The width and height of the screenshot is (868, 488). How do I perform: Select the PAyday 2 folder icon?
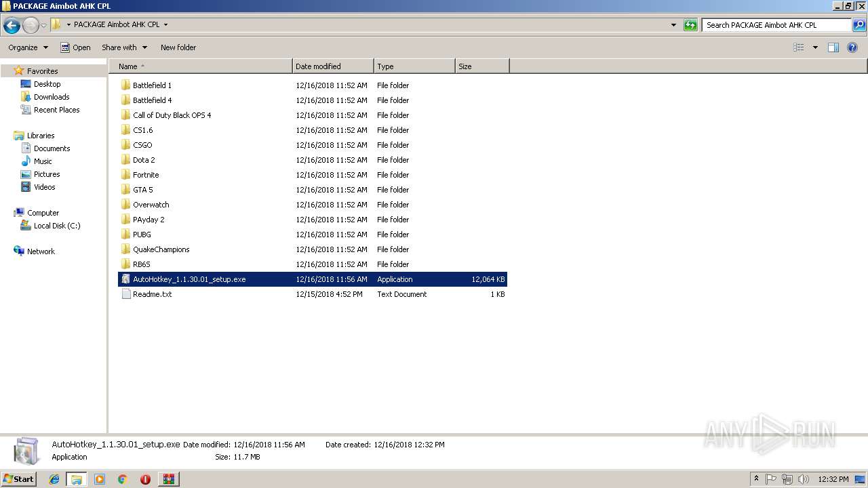tap(125, 220)
